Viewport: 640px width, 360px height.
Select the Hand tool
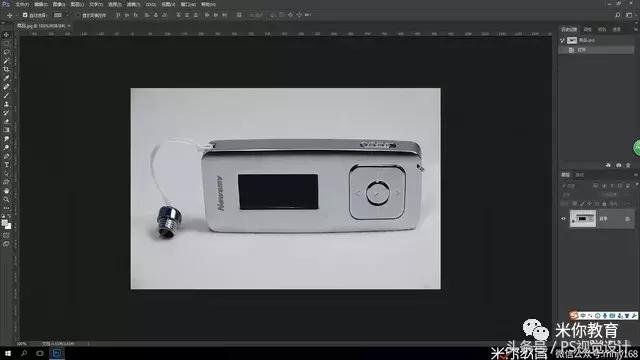(6, 191)
